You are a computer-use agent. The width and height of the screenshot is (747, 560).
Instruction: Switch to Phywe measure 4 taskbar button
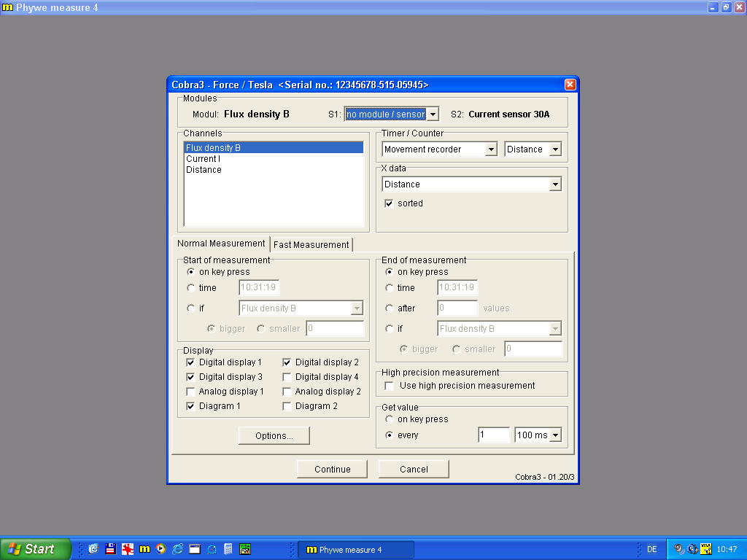pyautogui.click(x=356, y=550)
